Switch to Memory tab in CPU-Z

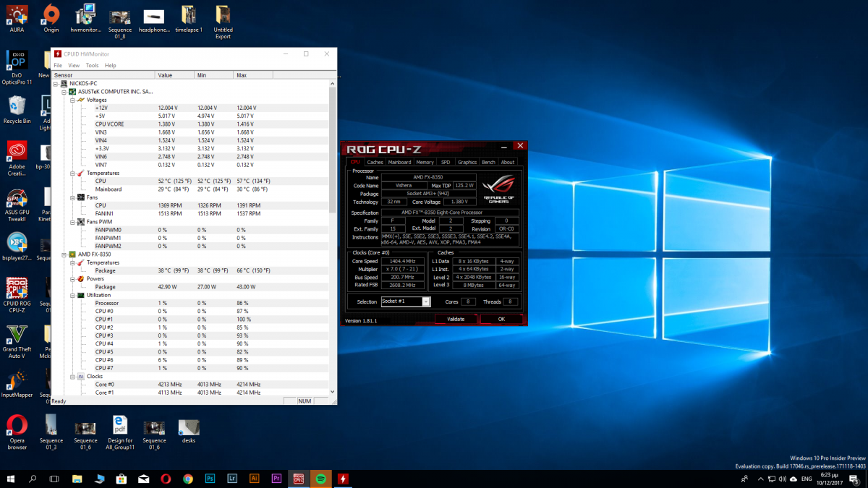point(425,162)
